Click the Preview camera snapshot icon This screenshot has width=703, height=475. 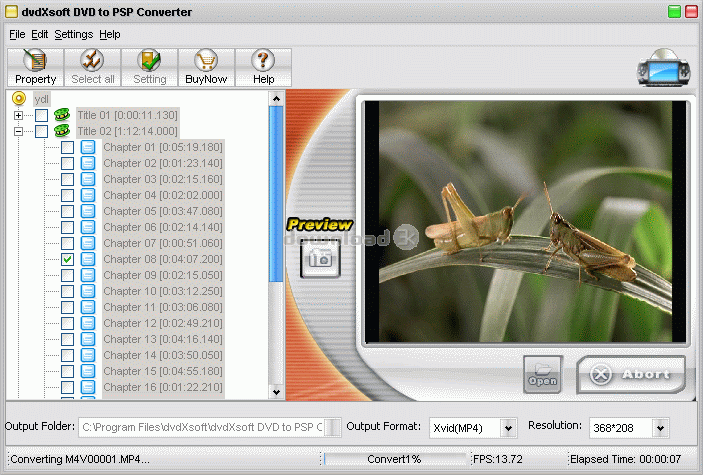point(321,258)
